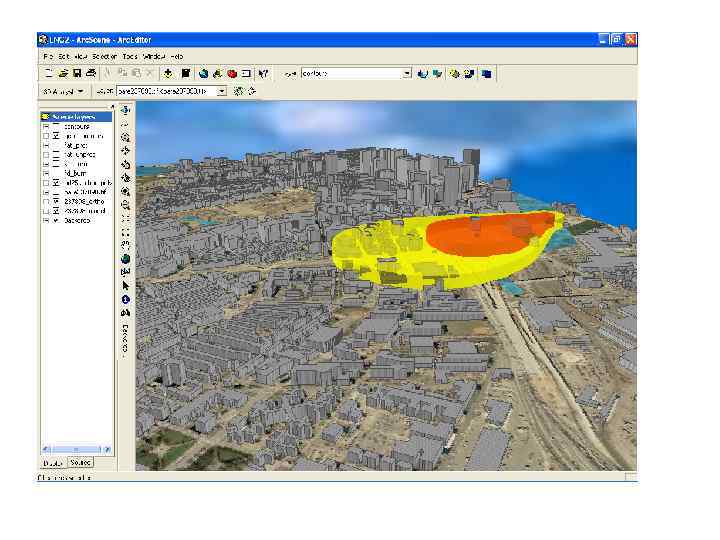The height and width of the screenshot is (540, 720).
Task: Click the greyed-out Delete icon
Action: pos(150,73)
